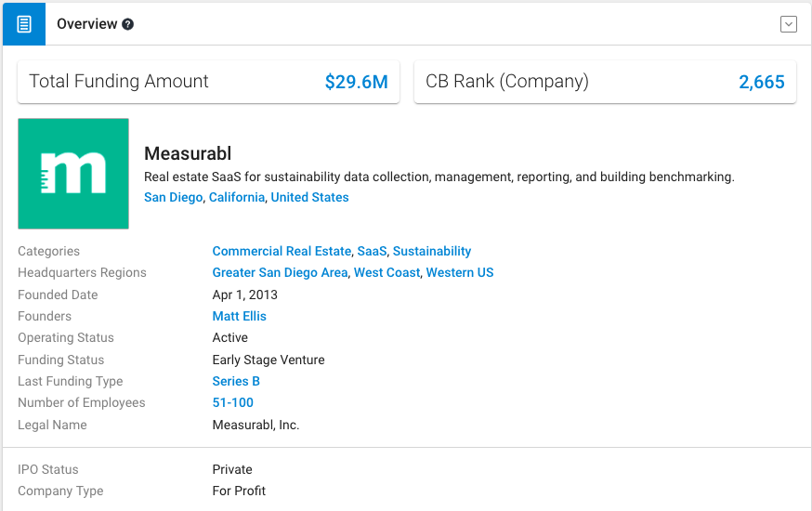Click the Founded Date field label
The width and height of the screenshot is (812, 511).
pyautogui.click(x=58, y=295)
